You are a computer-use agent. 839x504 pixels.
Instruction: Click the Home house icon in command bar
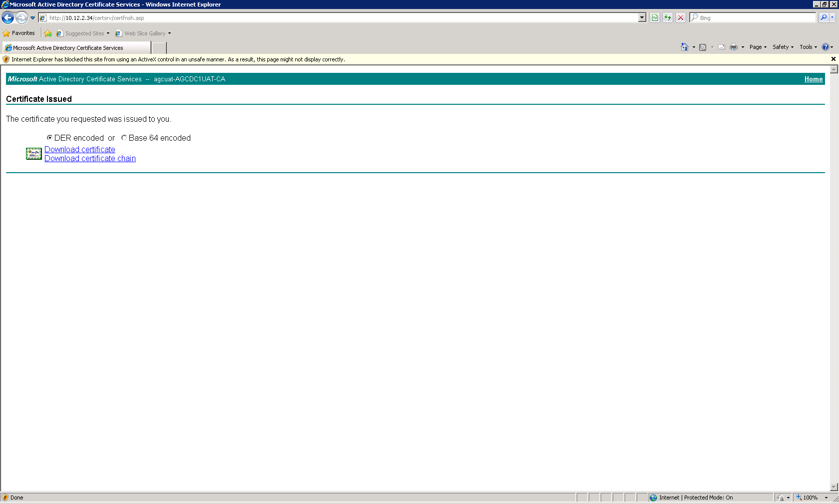(x=685, y=47)
